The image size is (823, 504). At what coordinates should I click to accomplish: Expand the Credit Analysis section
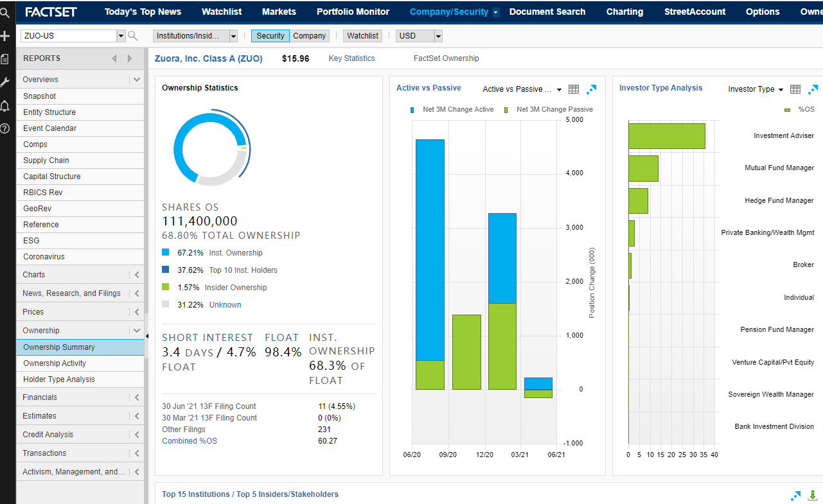pyautogui.click(x=136, y=435)
